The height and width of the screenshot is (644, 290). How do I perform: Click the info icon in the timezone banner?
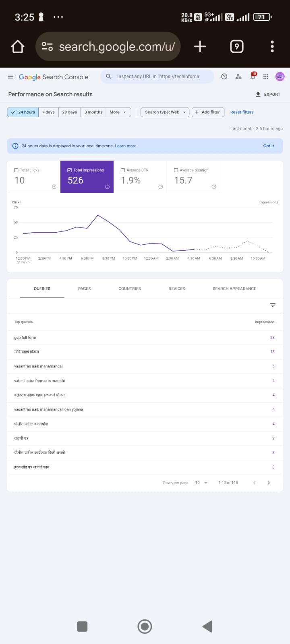coord(15,146)
